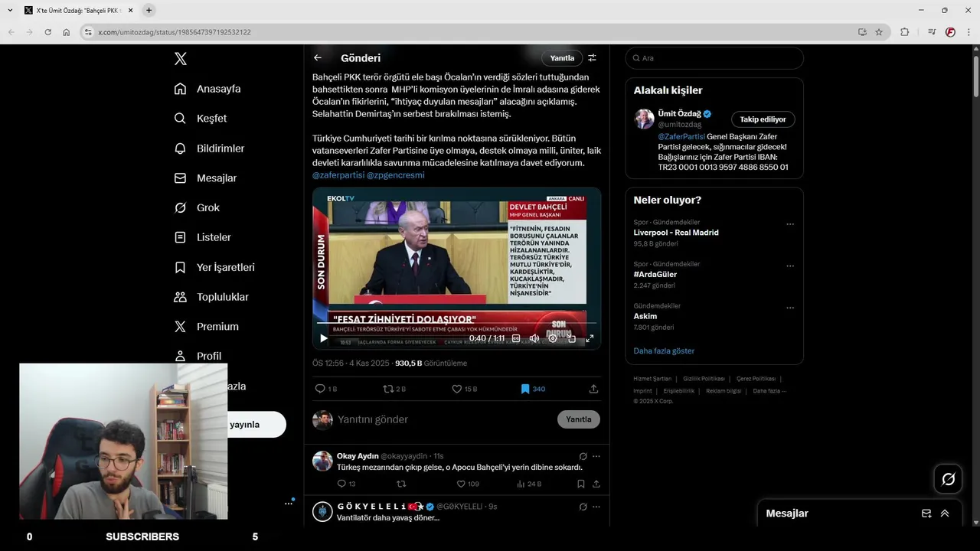
Task: Expand Daha fazla footer links
Action: pyautogui.click(x=769, y=391)
